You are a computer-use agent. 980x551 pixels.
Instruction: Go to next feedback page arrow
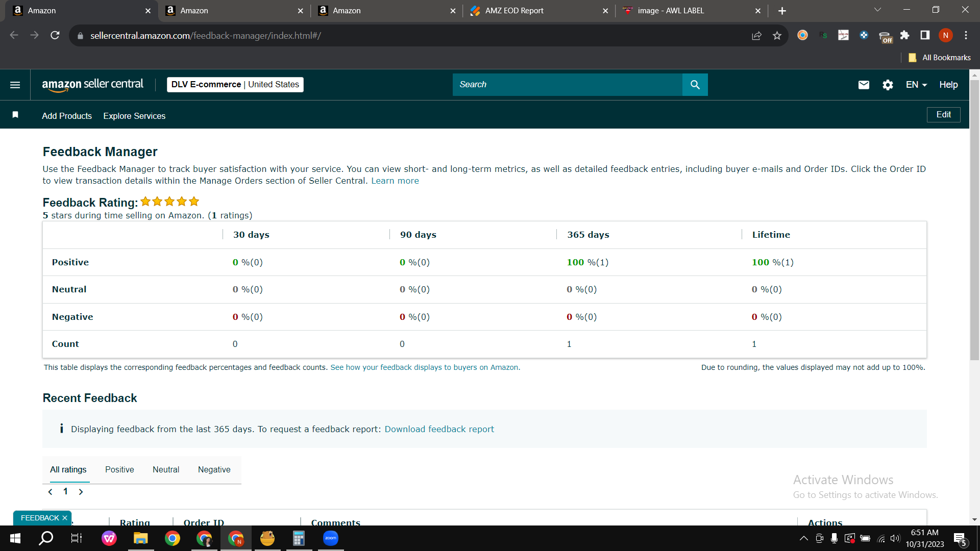[x=81, y=492]
